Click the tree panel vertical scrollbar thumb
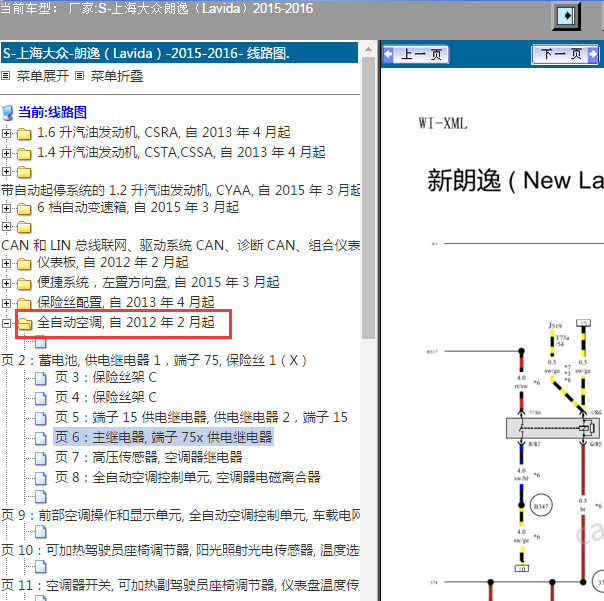Viewport: 604px width, 601px height. 369,198
